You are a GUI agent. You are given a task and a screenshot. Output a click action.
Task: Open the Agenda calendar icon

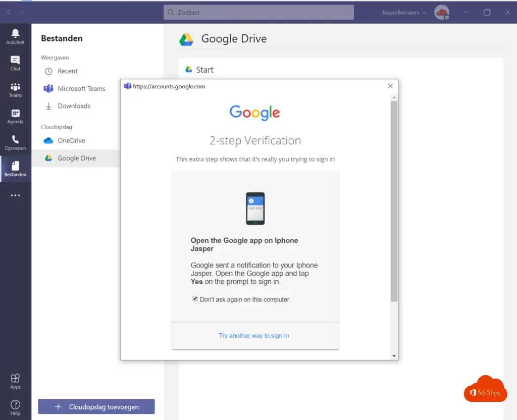(x=15, y=113)
